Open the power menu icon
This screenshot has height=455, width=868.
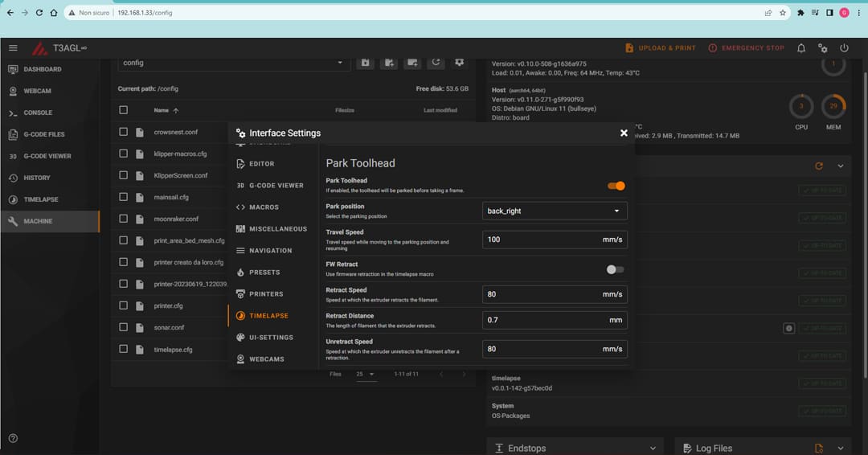[844, 48]
